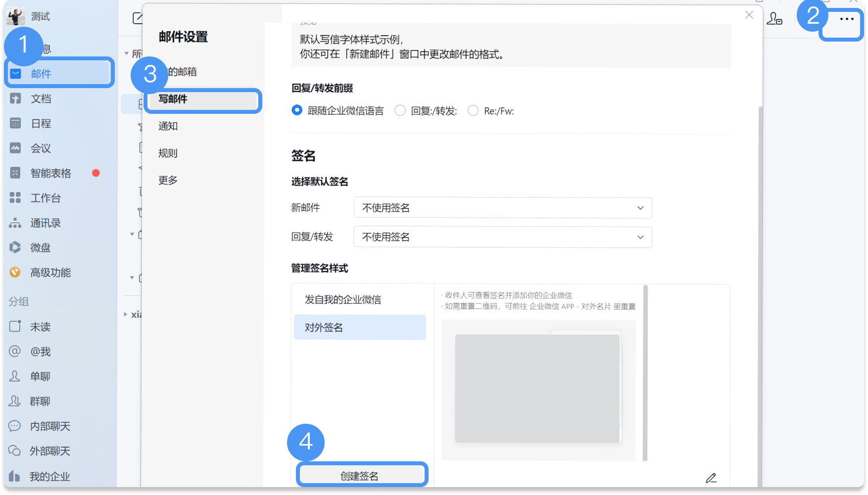Open the 日程 calendar icon
This screenshot has height=495, width=868.
click(x=15, y=123)
